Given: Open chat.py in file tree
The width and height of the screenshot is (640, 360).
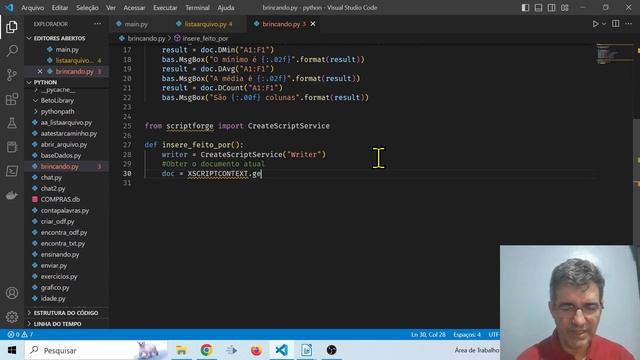Looking at the screenshot, I should point(51,178).
